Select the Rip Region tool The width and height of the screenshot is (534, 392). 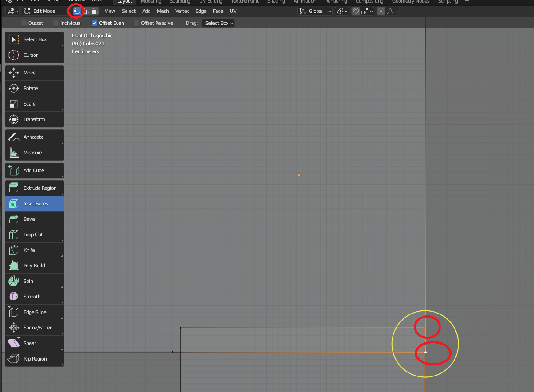[x=35, y=359]
